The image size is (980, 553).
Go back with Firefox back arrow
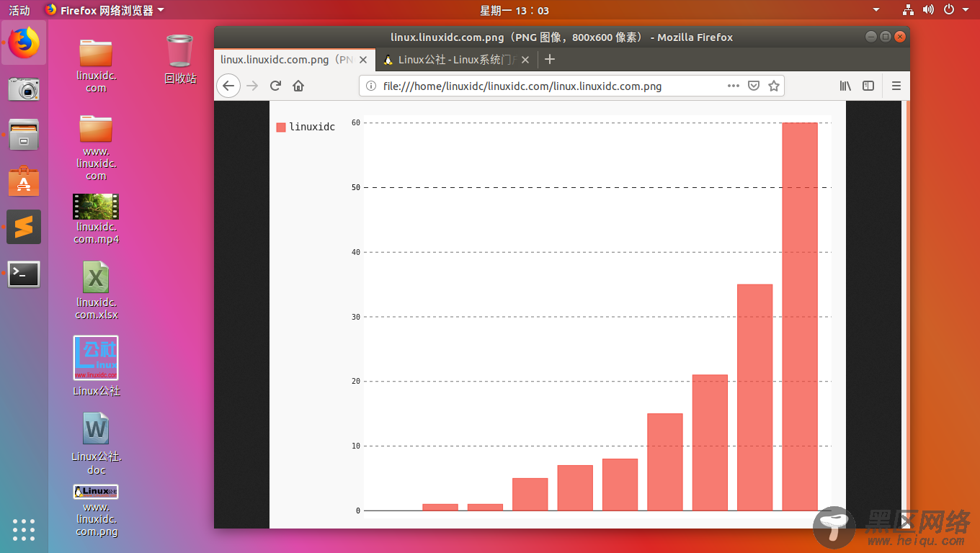[228, 86]
